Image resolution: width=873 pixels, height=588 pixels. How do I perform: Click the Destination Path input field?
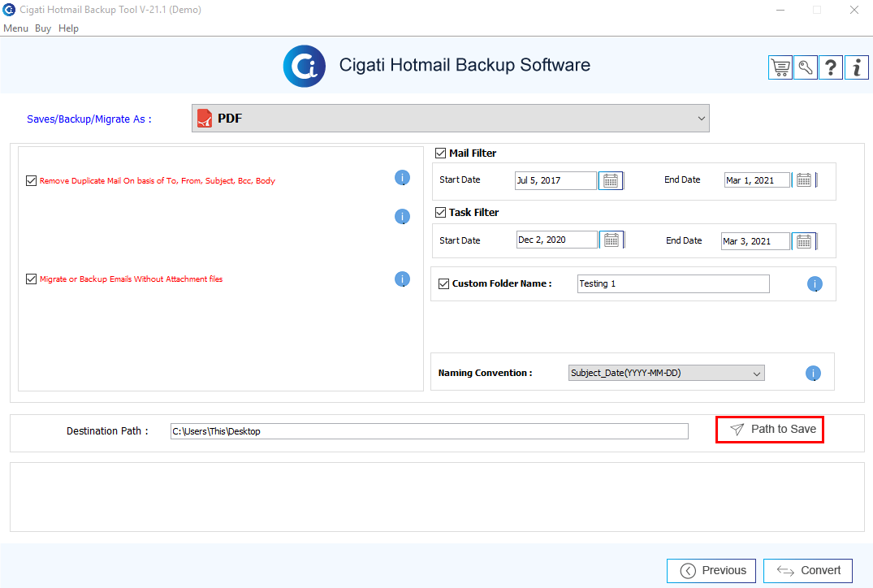pyautogui.click(x=430, y=431)
